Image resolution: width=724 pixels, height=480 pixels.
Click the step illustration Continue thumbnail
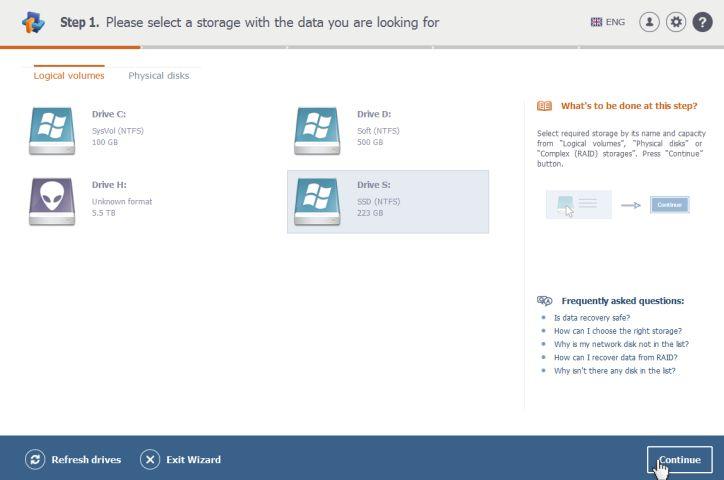(670, 204)
